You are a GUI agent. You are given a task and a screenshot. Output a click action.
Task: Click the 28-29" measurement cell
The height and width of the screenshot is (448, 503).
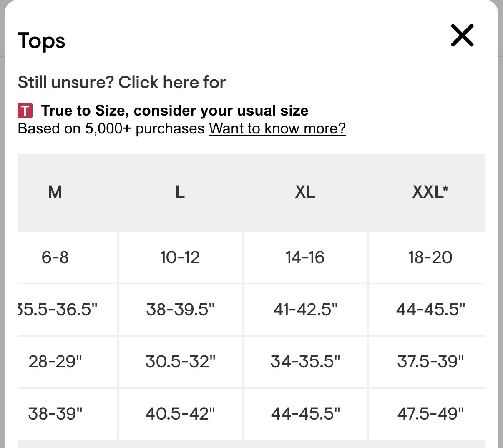55,361
